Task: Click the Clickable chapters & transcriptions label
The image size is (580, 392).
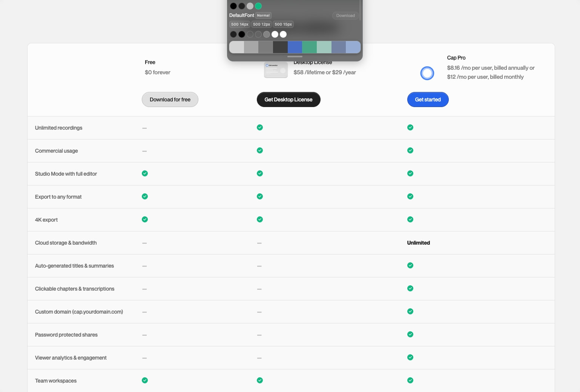Action: pos(75,289)
